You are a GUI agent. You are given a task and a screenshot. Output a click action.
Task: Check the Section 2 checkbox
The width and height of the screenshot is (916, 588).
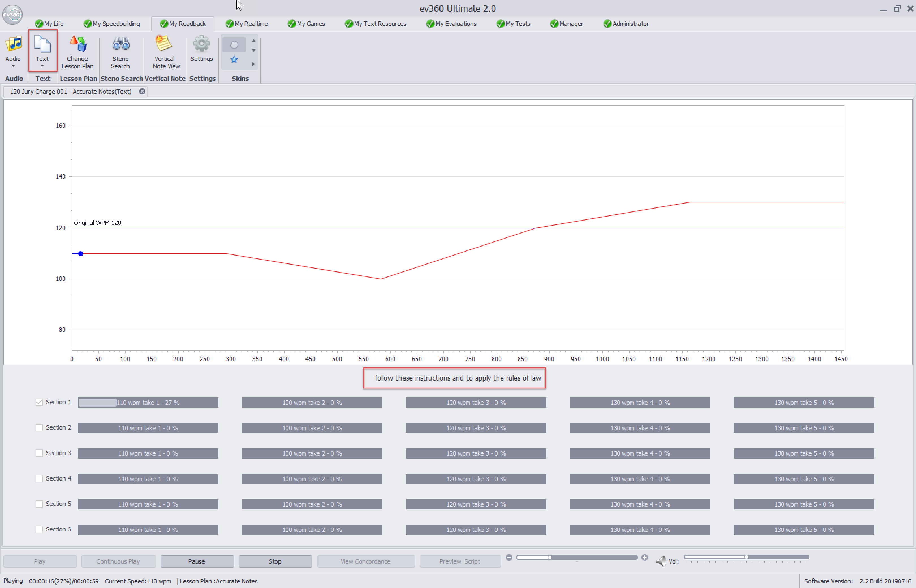coord(39,428)
